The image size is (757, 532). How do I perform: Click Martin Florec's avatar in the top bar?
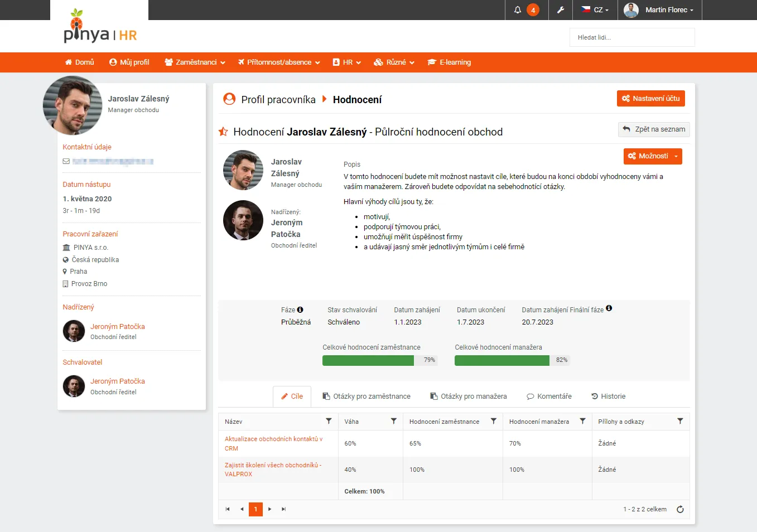(631, 10)
